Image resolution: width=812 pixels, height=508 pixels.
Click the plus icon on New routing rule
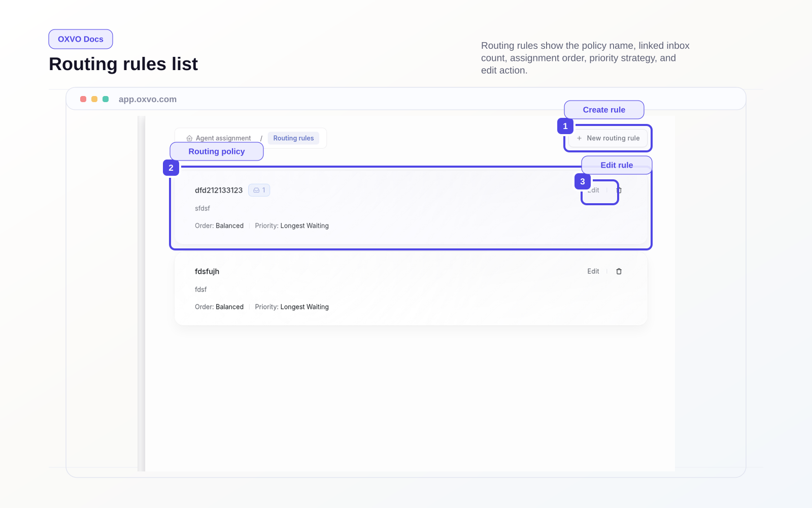tap(579, 138)
